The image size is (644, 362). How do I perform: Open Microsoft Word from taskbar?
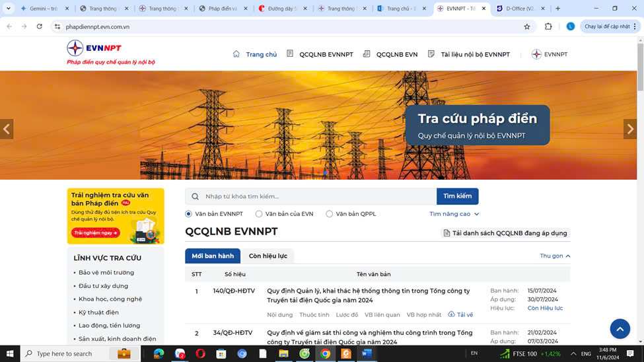(x=367, y=353)
